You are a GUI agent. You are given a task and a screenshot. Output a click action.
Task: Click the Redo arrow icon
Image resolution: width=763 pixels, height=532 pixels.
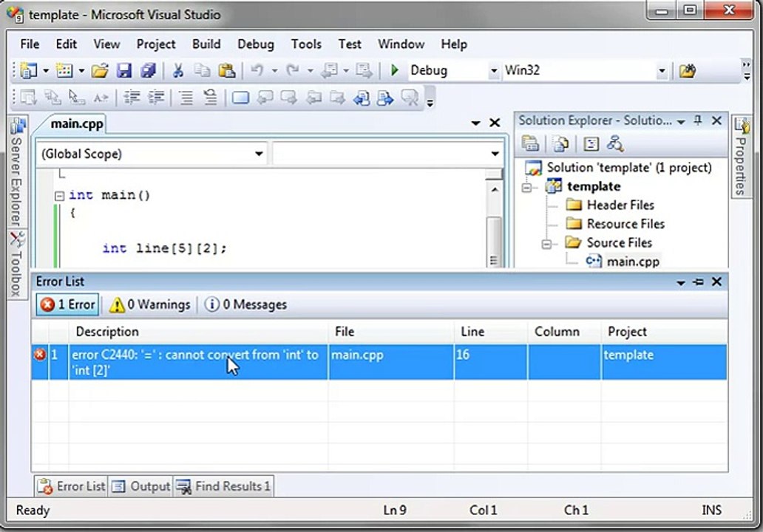[293, 71]
